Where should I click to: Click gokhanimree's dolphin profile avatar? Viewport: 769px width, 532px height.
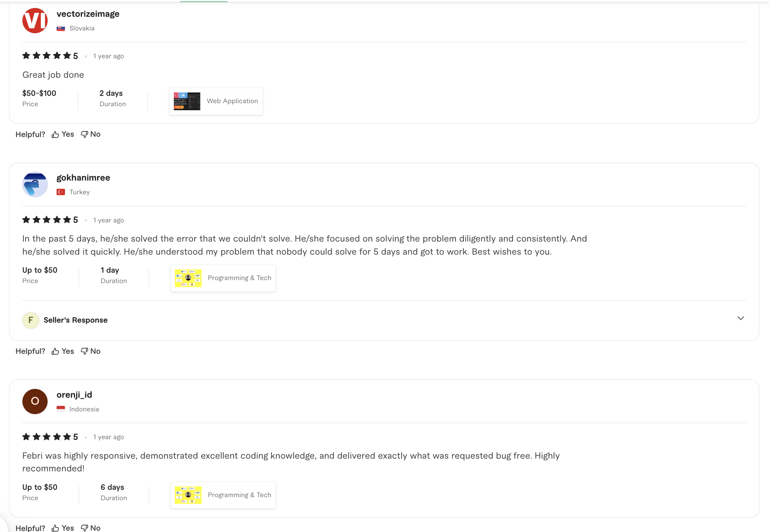(34, 184)
